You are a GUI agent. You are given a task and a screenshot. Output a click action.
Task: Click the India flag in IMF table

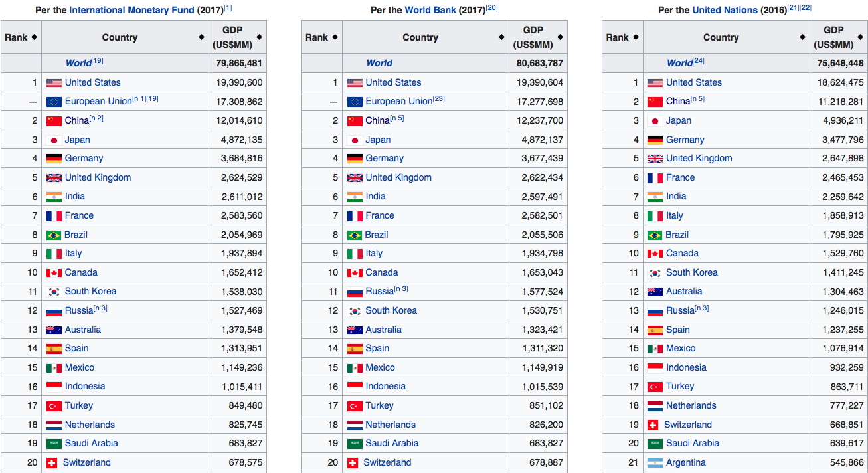[54, 197]
